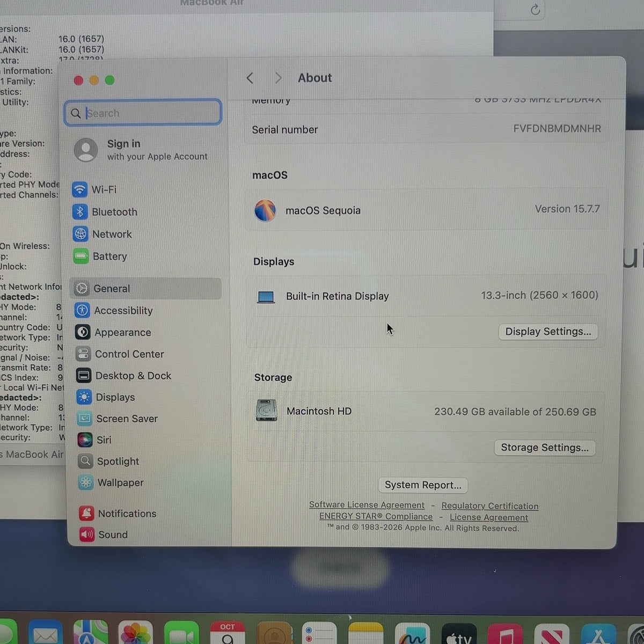644x644 pixels.
Task: Go forward using the right chevron
Action: tap(278, 78)
